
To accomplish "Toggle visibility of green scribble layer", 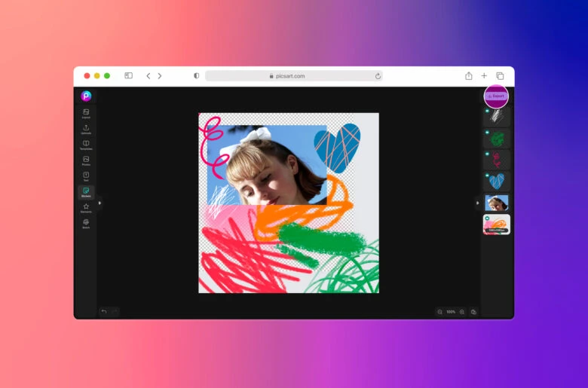I will [x=487, y=133].
